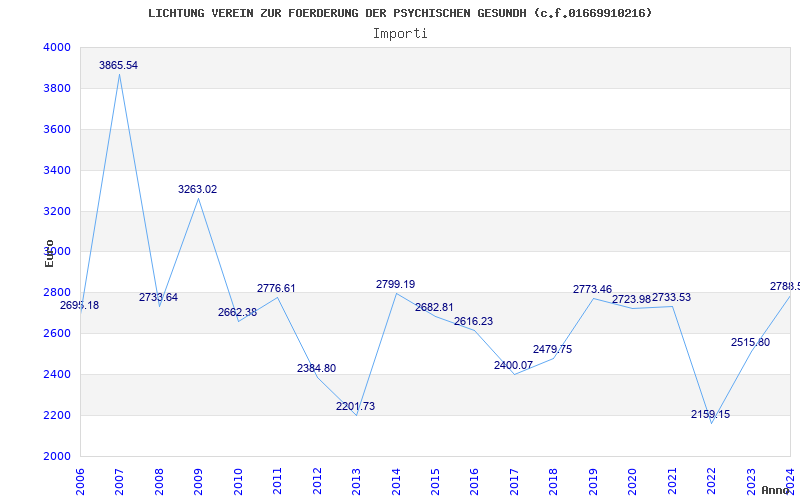The image size is (800, 500).
Task: Click the 2015 year label on x-axis
Action: click(x=435, y=482)
